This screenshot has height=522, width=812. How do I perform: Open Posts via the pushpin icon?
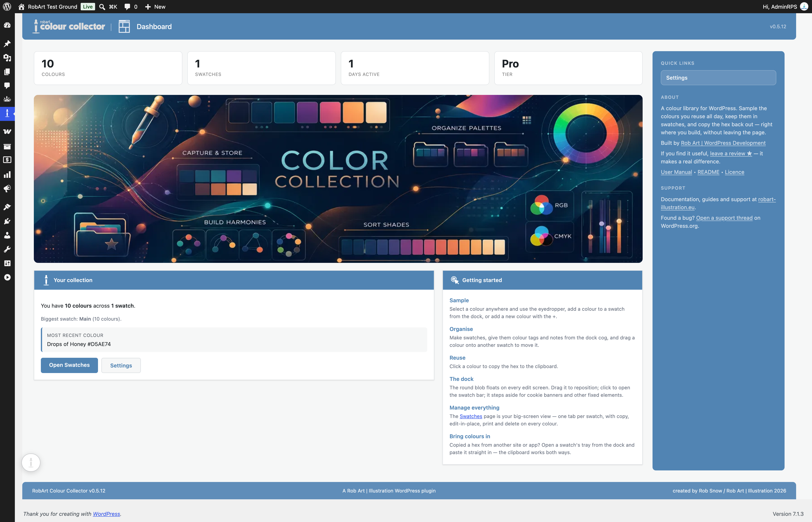(7, 43)
